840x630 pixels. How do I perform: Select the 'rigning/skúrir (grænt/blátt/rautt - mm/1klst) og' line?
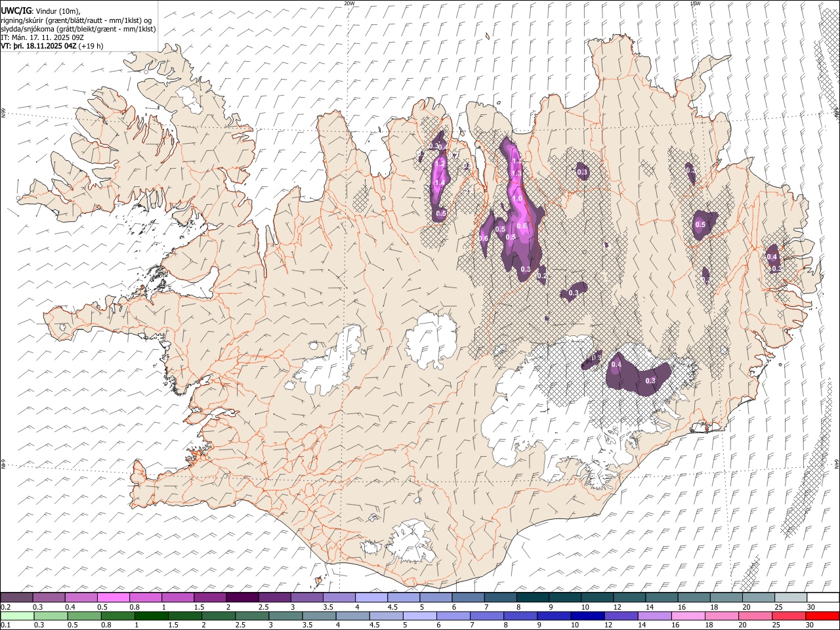76,20
